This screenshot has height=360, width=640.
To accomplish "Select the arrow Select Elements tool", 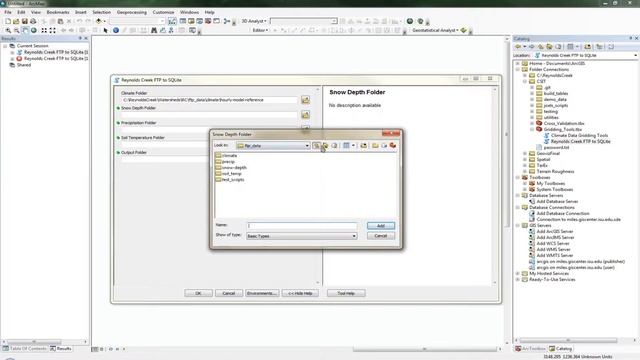I will [106, 31].
